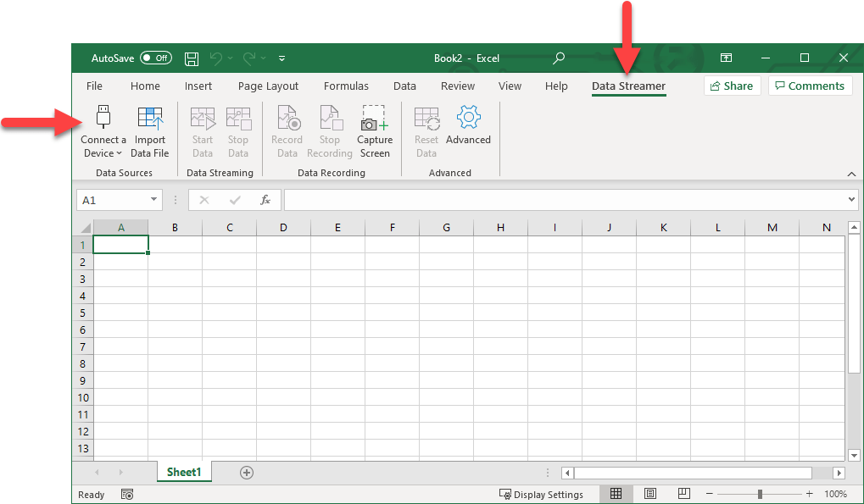Select the Data Streamer tab
The width and height of the screenshot is (864, 504).
click(629, 86)
